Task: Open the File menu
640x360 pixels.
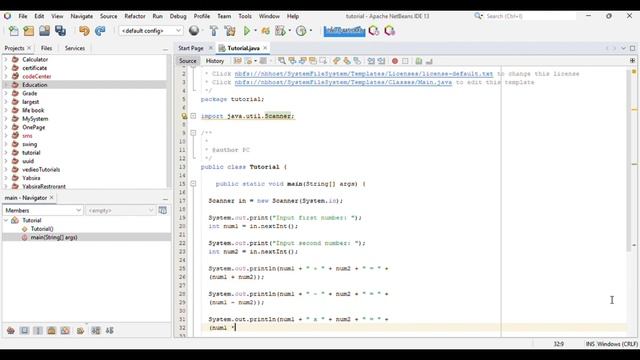Action: (x=23, y=16)
